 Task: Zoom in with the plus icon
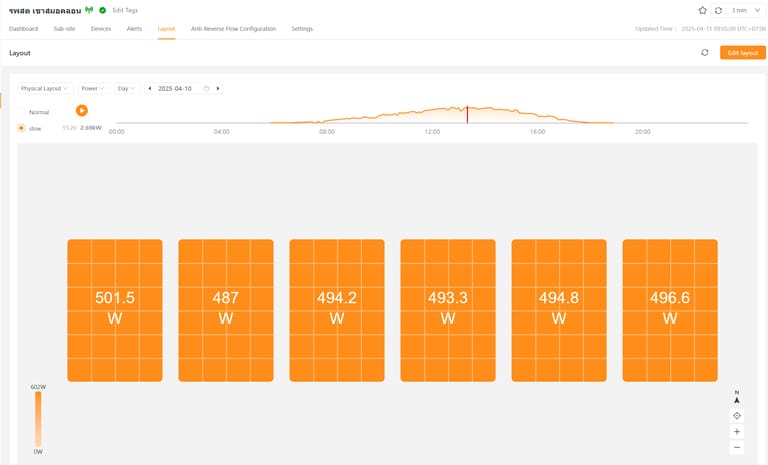(x=737, y=432)
